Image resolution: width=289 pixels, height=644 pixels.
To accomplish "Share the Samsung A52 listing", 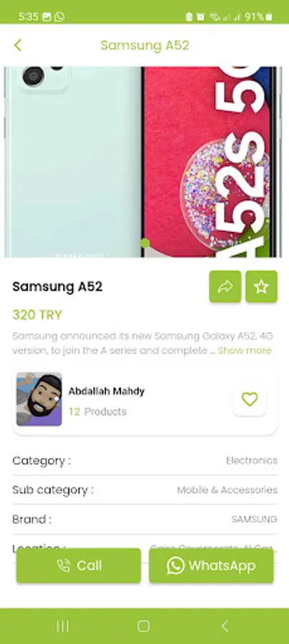I will [x=225, y=287].
